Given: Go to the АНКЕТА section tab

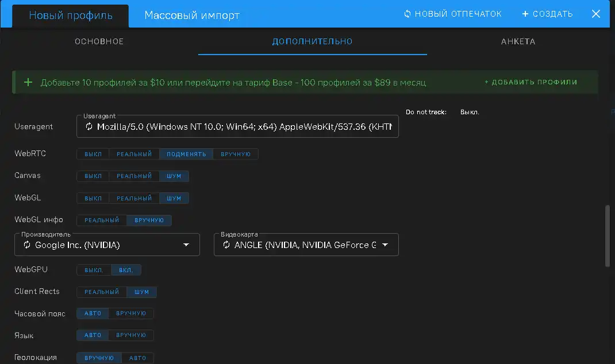Looking at the screenshot, I should [518, 41].
